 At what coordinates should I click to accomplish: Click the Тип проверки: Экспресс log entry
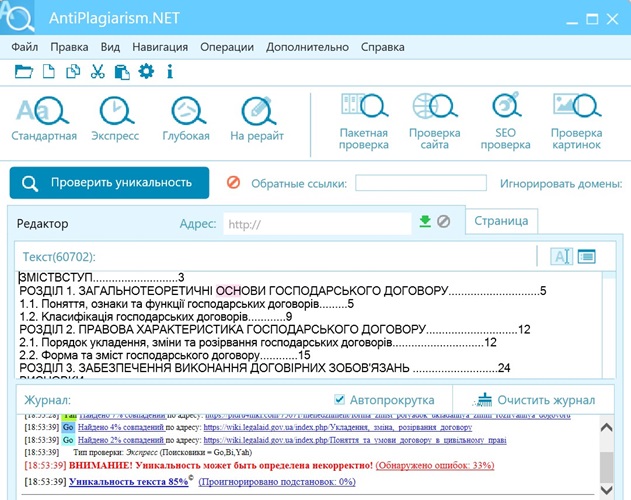[163, 452]
